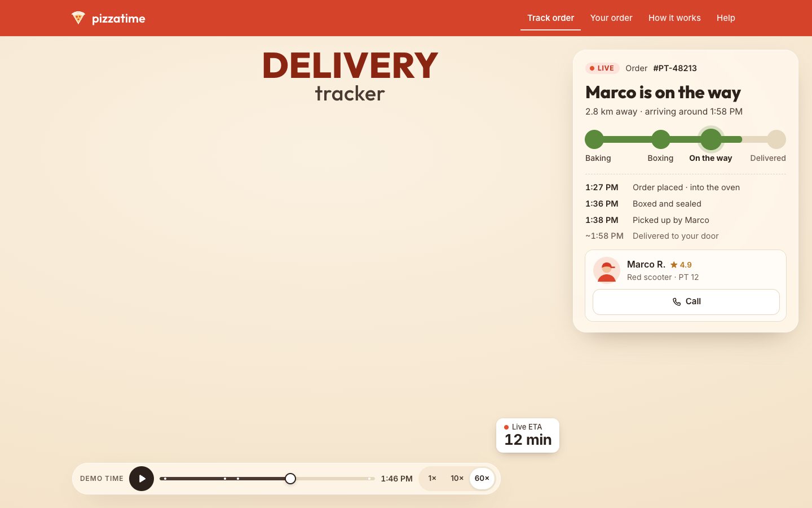The height and width of the screenshot is (508, 812).
Task: Click the pizzatime brand name
Action: point(118,19)
